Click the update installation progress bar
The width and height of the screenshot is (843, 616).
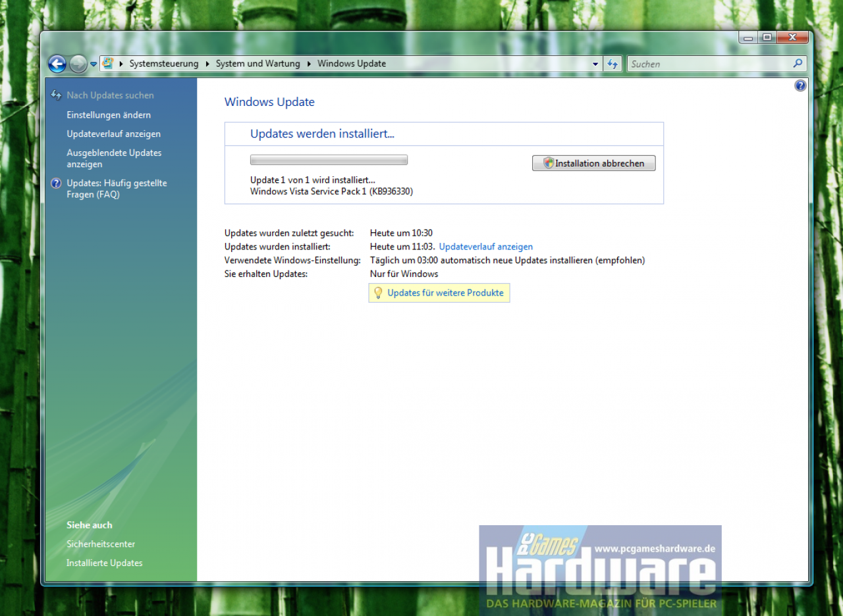[x=329, y=160]
